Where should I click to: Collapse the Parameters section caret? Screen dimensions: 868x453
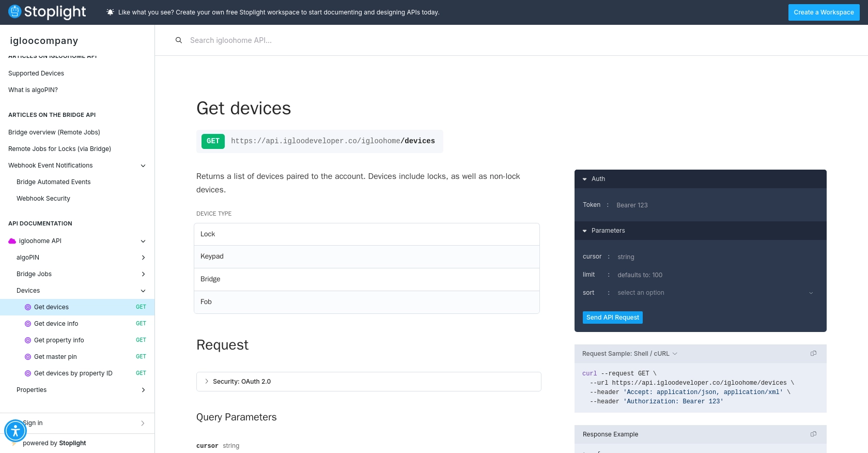point(585,231)
